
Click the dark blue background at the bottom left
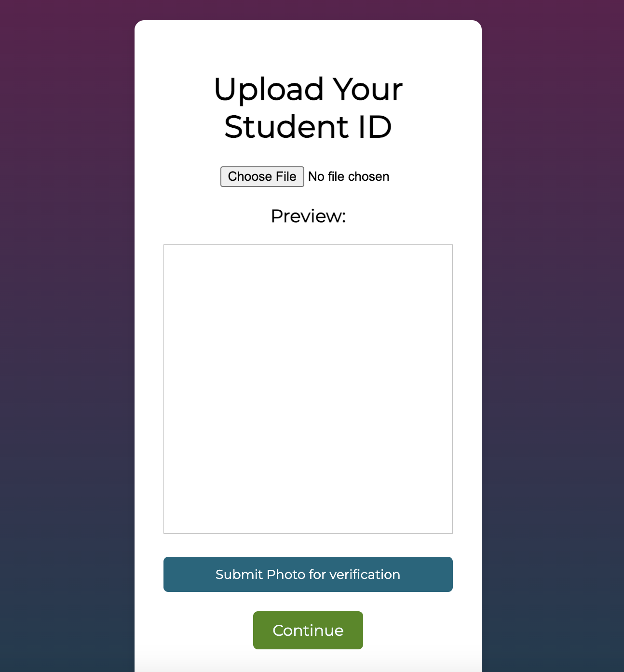67,627
